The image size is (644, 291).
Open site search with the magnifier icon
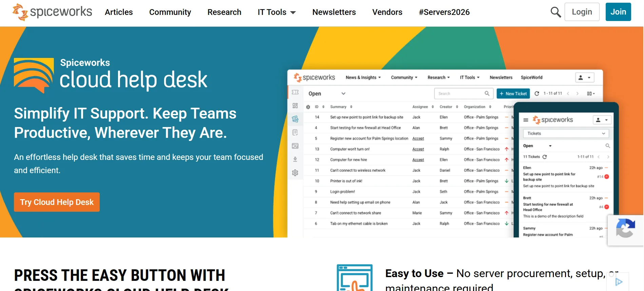[555, 12]
